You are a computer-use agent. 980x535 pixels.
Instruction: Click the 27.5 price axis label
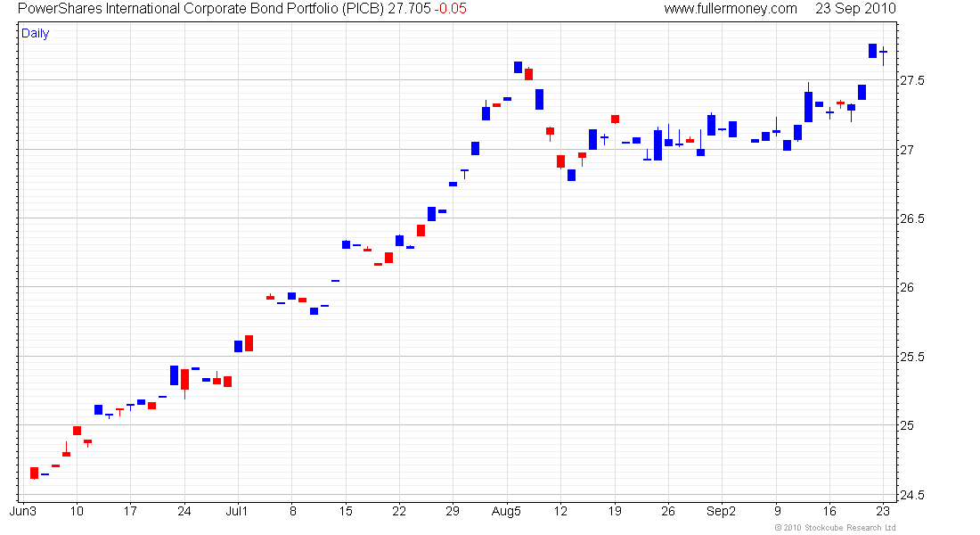point(912,81)
